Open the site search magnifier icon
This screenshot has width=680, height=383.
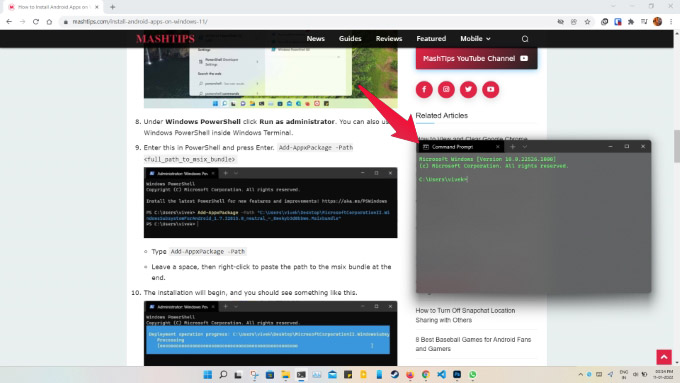525,39
